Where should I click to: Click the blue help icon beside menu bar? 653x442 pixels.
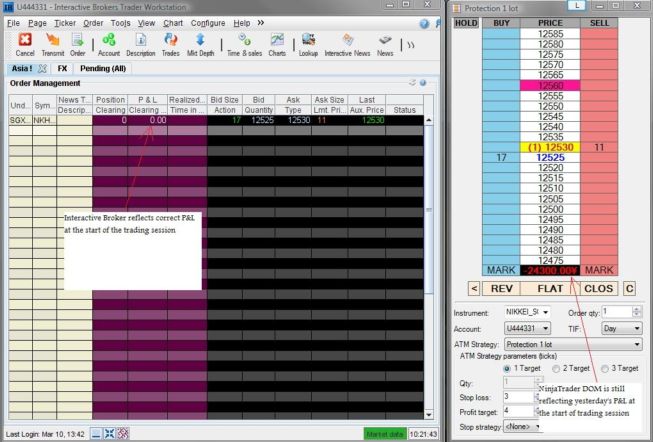coord(424,24)
